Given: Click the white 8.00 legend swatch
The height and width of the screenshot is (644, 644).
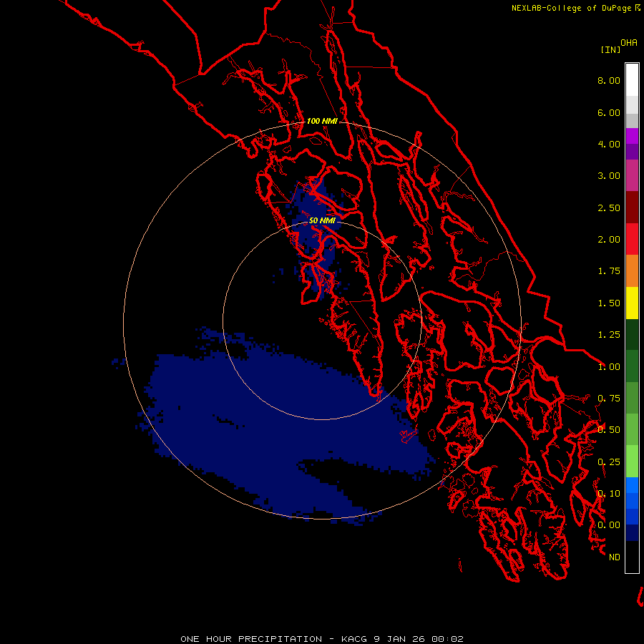Looking at the screenshot, I should coord(632,80).
